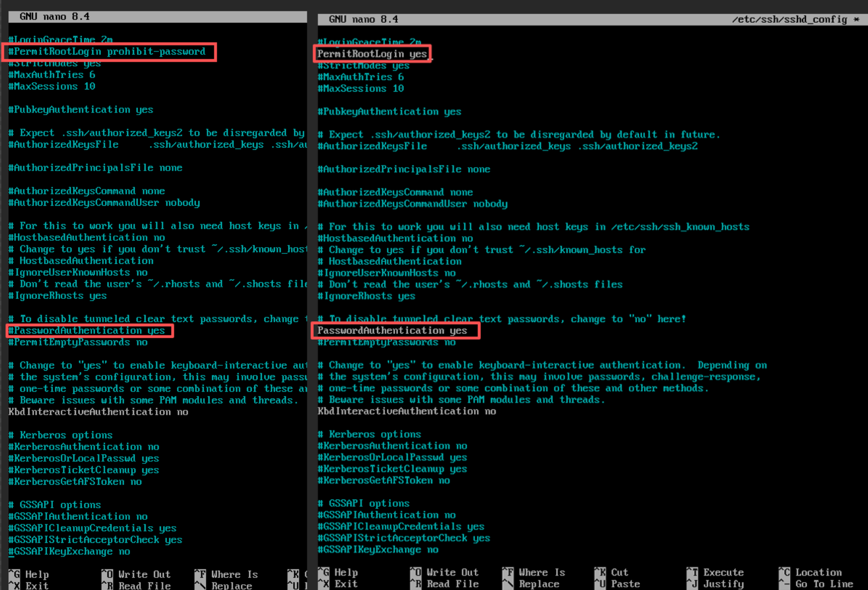
Task: Click the ^X Exit shortcut in right editor
Action: (338, 584)
